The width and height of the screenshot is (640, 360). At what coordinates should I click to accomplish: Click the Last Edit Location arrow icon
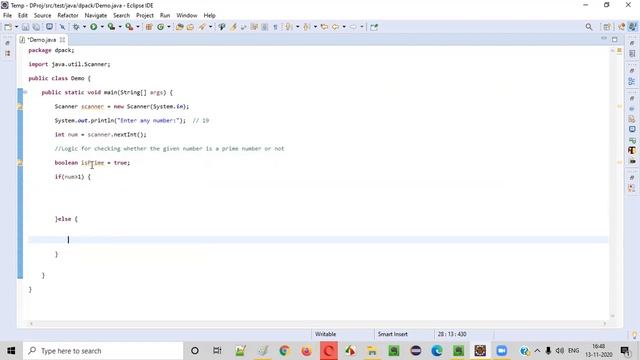coord(324,27)
